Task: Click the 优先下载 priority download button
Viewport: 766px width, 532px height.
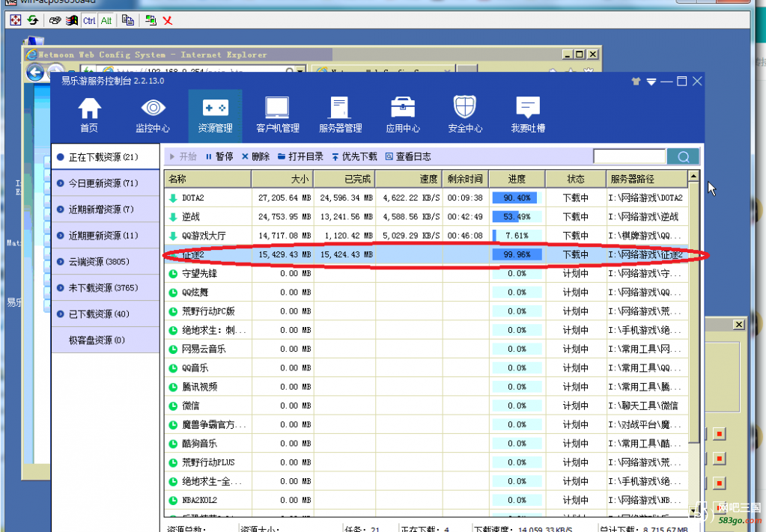Action: (354, 156)
